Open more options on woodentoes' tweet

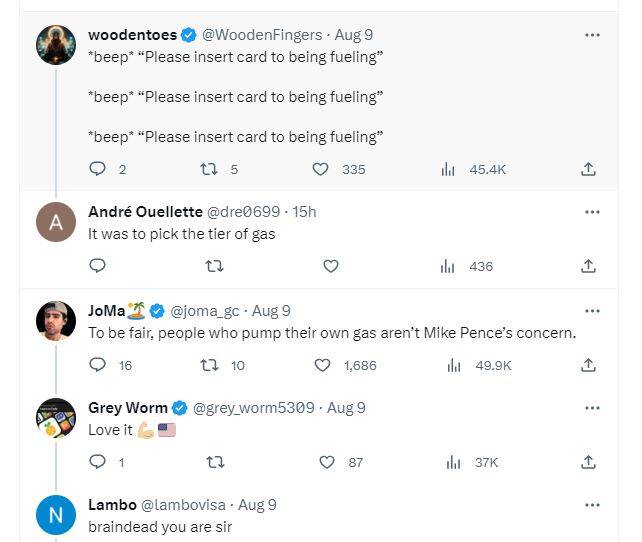pyautogui.click(x=592, y=35)
